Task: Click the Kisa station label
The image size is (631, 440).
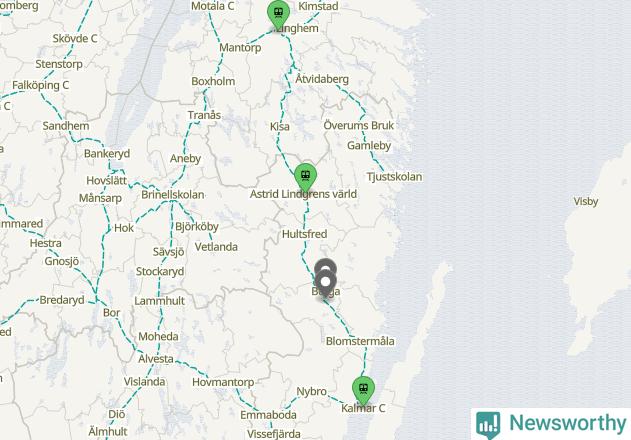Action: [x=280, y=126]
